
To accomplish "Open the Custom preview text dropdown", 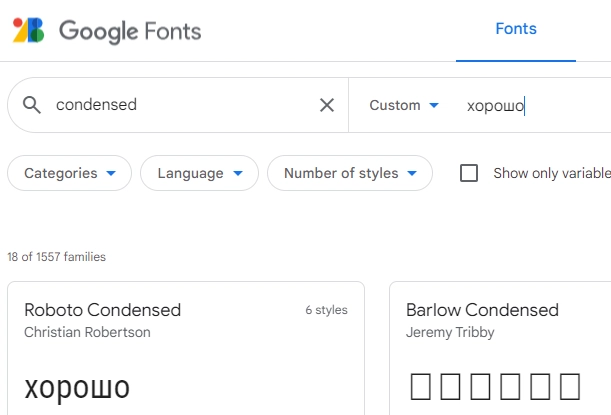I will point(404,105).
